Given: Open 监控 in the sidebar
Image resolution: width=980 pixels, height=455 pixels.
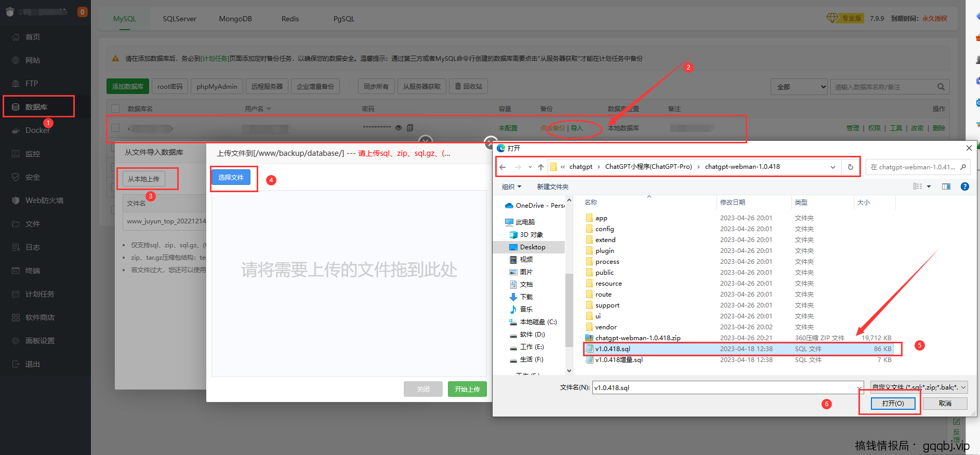Looking at the screenshot, I should [32, 154].
